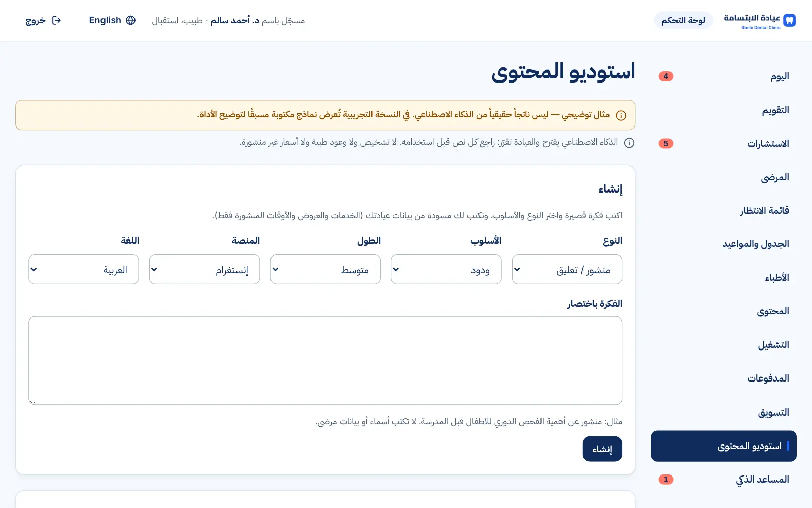
Task: Click the text area resize handle corner
Action: click(32, 401)
